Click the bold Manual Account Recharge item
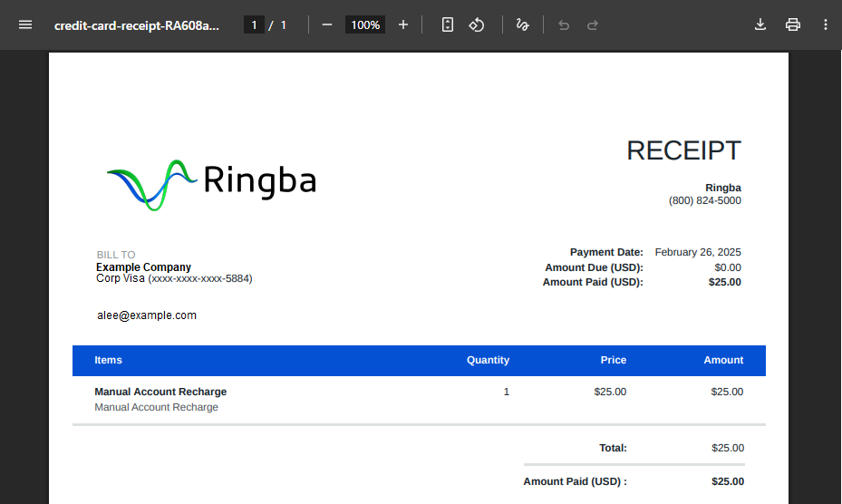This screenshot has width=842, height=504. pos(160,392)
